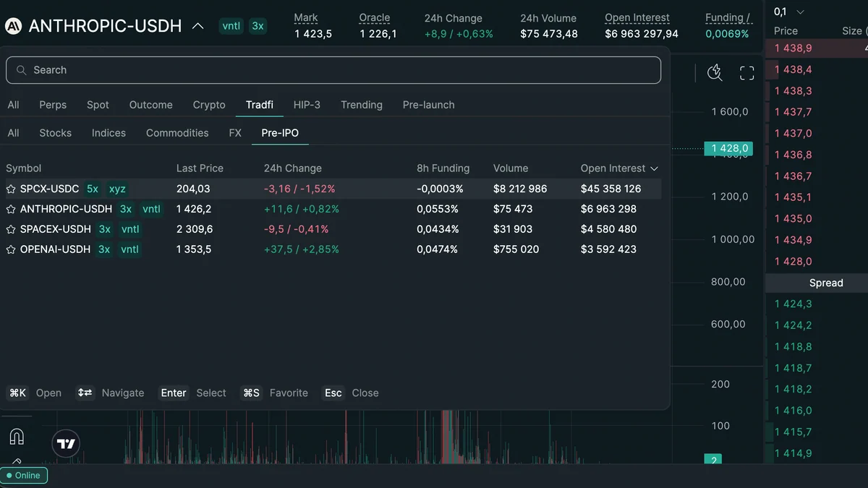Sort by the Last Price column header
This screenshot has width=868, height=488.
pos(200,168)
